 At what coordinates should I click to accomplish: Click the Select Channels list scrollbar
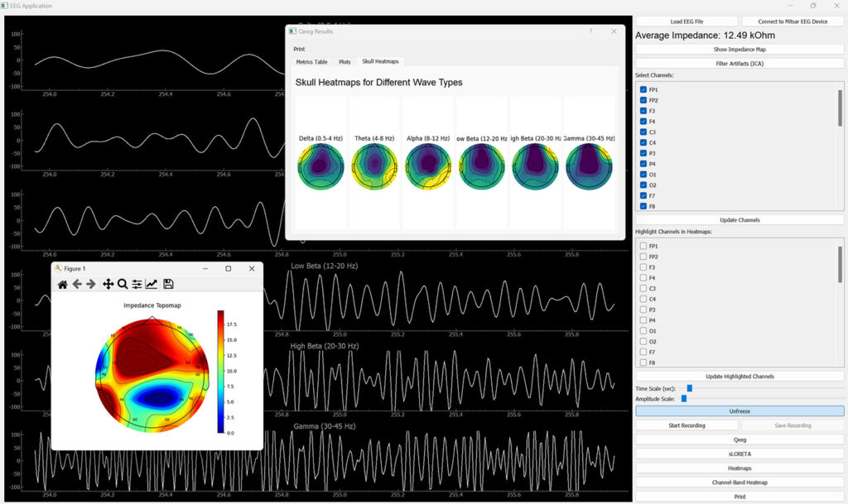coord(840,108)
